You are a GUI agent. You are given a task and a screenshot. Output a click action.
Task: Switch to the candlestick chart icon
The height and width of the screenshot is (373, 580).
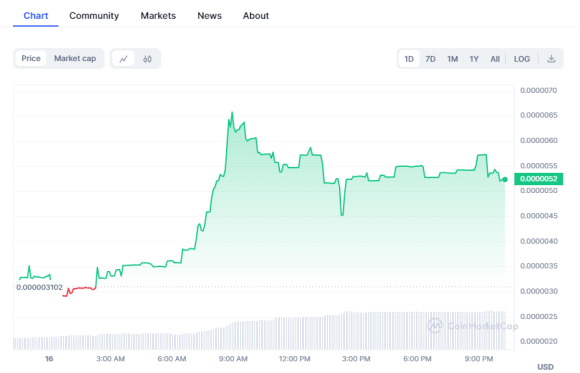click(x=147, y=59)
